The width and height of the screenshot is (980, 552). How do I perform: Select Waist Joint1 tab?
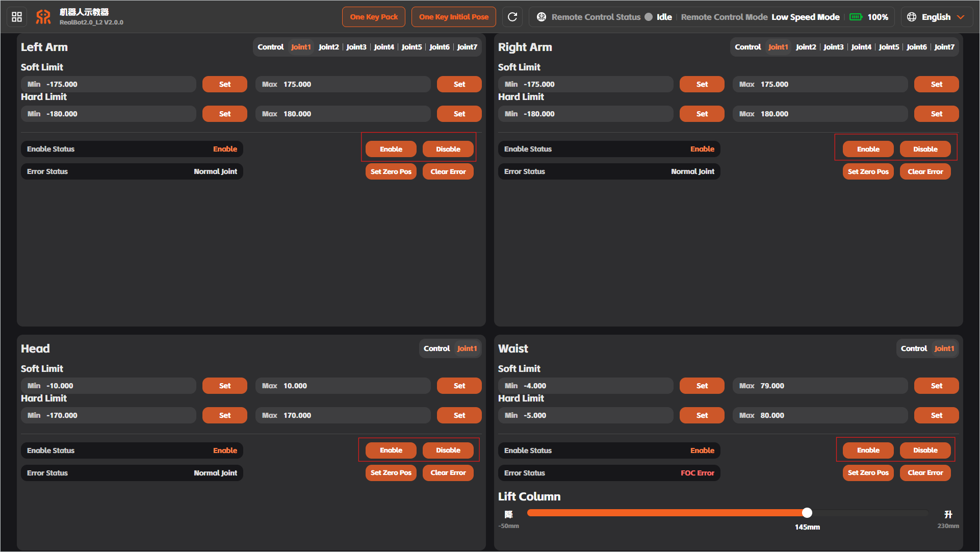pos(944,348)
